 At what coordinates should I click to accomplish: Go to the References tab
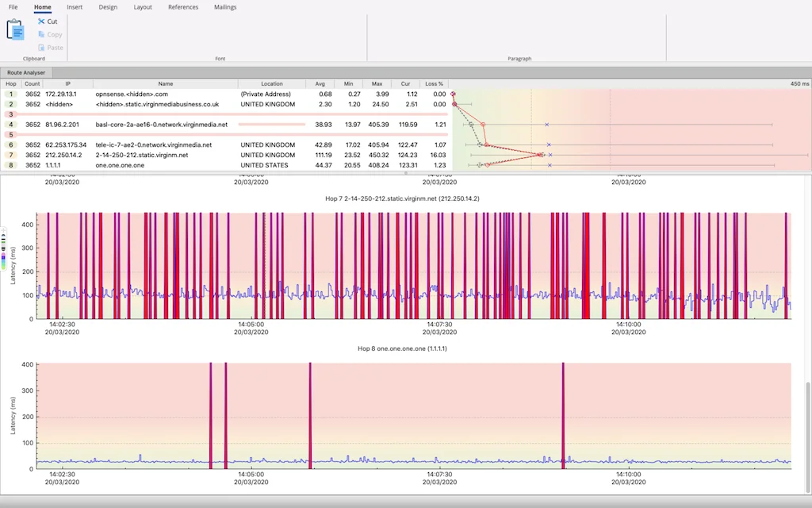(x=183, y=6)
